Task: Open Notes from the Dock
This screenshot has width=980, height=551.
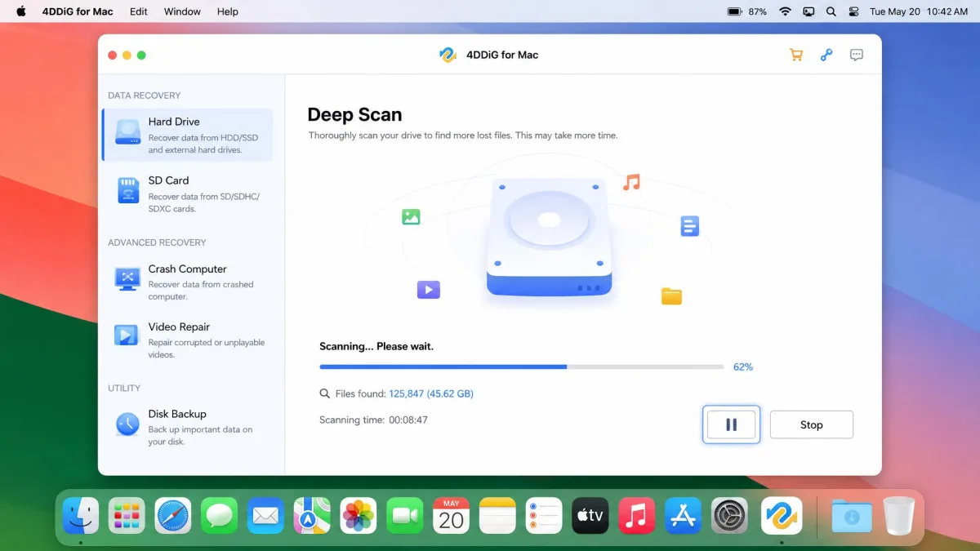Action: pyautogui.click(x=497, y=516)
